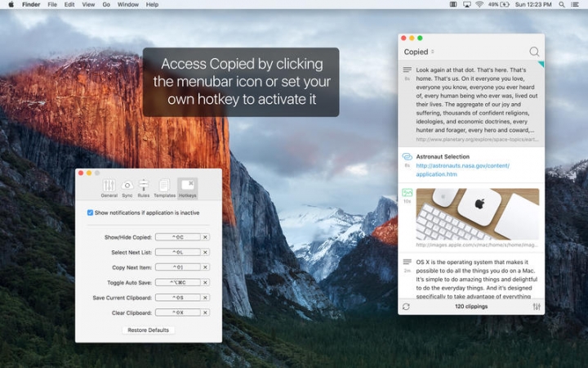
Task: Clear the Clear Clipboard hotkey
Action: [x=205, y=312]
